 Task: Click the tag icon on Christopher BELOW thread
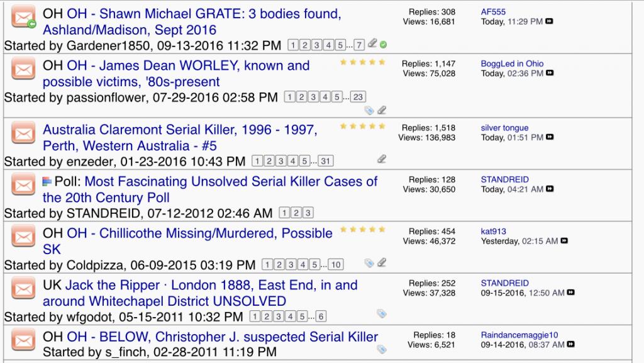tap(381, 349)
